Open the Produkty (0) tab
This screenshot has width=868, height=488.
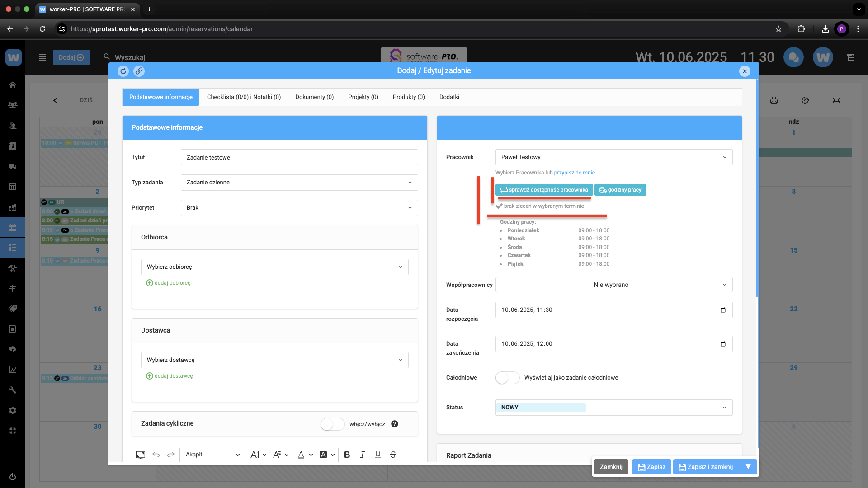pyautogui.click(x=408, y=97)
